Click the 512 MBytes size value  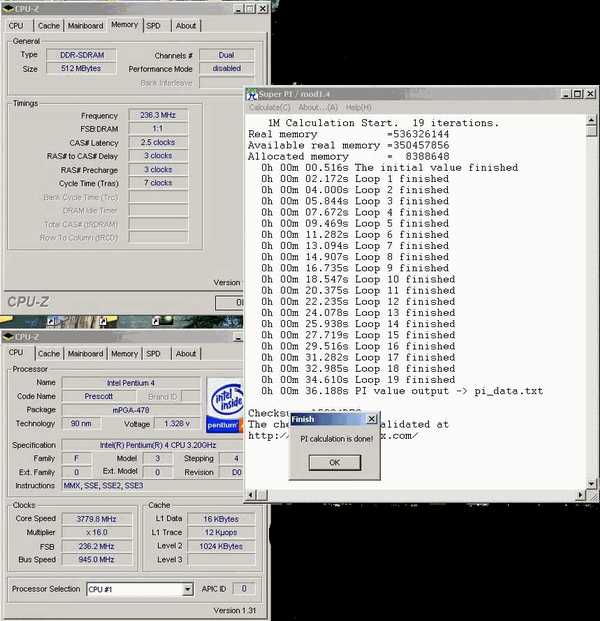[82, 69]
